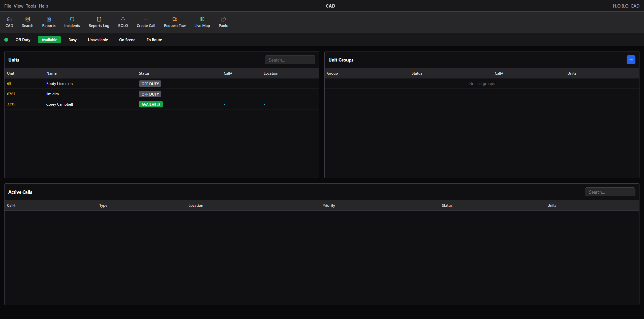Trigger the Panic alert icon

223,19
